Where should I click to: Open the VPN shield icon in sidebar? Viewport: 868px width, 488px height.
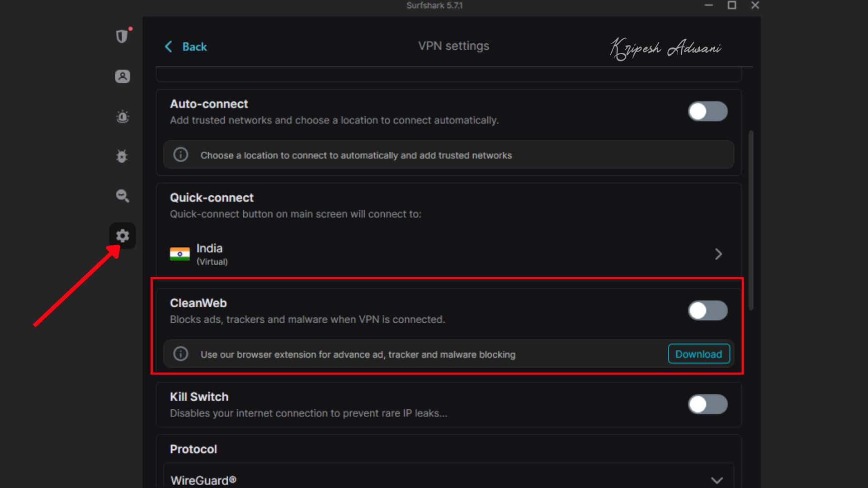pos(122,36)
